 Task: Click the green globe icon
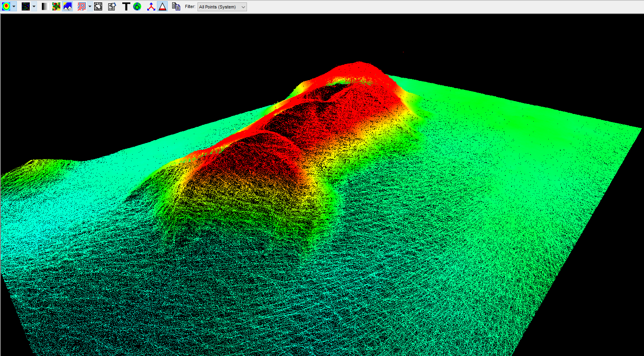point(137,6)
